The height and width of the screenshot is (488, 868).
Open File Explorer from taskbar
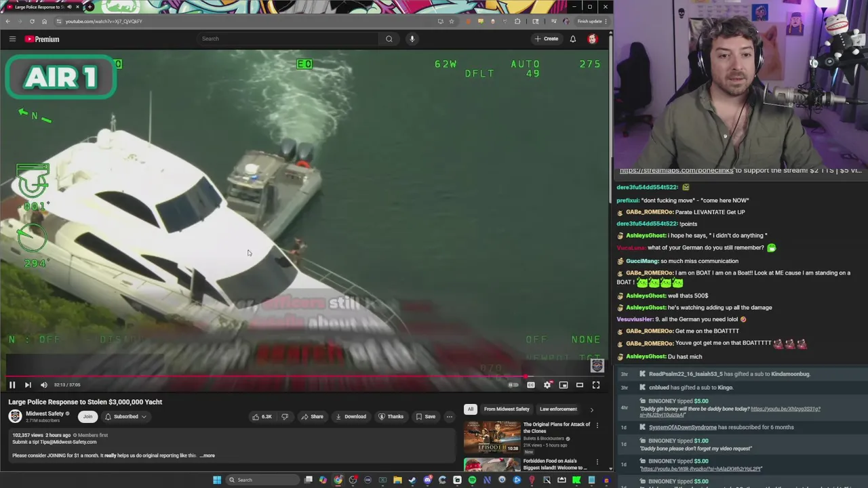pyautogui.click(x=397, y=480)
